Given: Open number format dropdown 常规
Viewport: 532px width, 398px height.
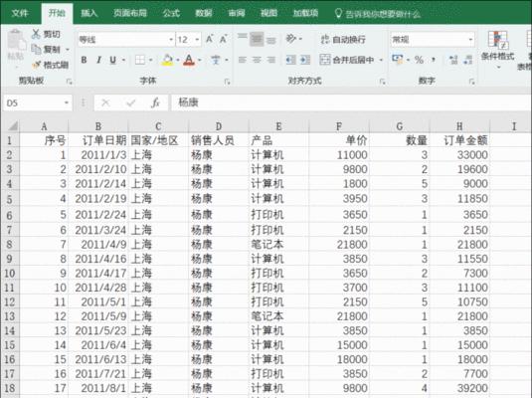Looking at the screenshot, I should click(470, 40).
